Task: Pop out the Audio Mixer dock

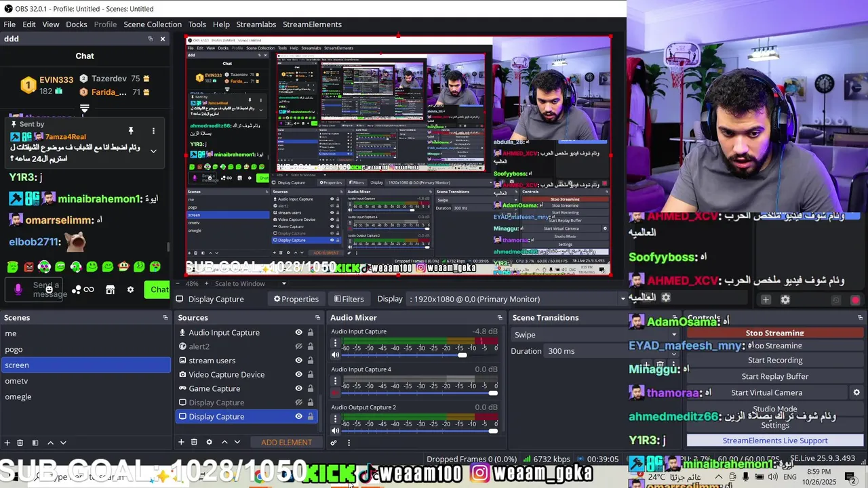Action: 500,317
